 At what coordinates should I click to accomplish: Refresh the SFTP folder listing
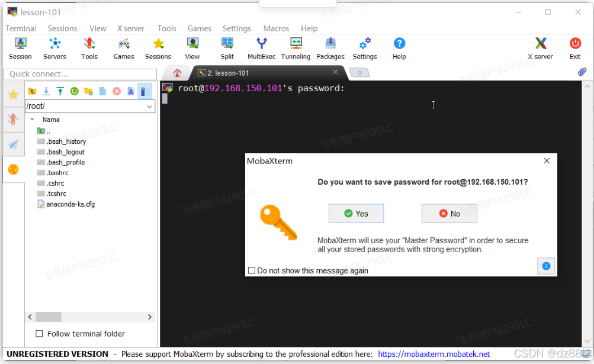74,91
